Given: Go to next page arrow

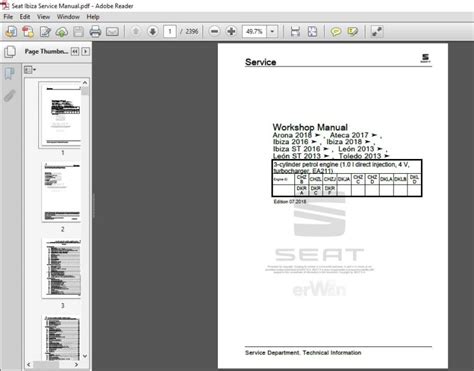Looking at the screenshot, I should tap(153, 32).
